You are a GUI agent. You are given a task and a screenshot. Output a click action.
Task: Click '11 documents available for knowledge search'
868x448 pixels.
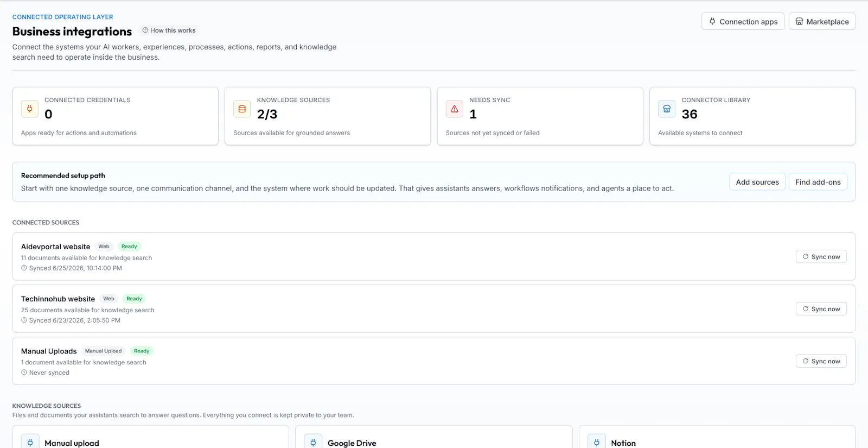86,258
